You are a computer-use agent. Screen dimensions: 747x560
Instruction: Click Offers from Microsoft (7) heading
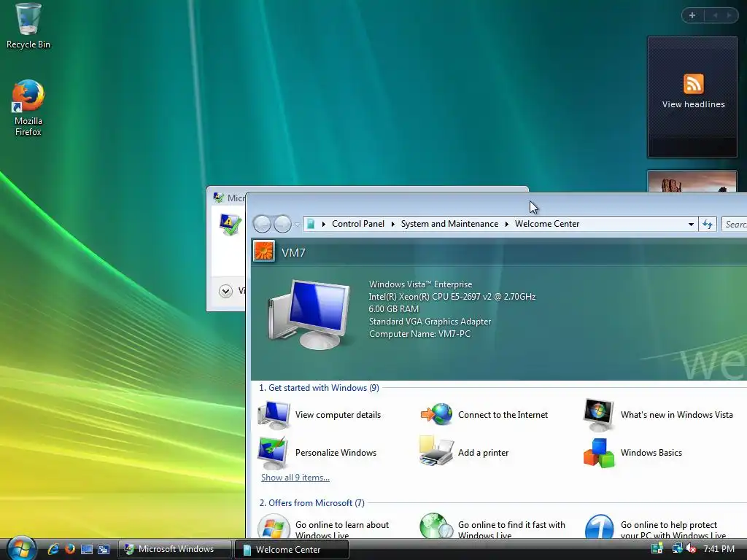[311, 503]
